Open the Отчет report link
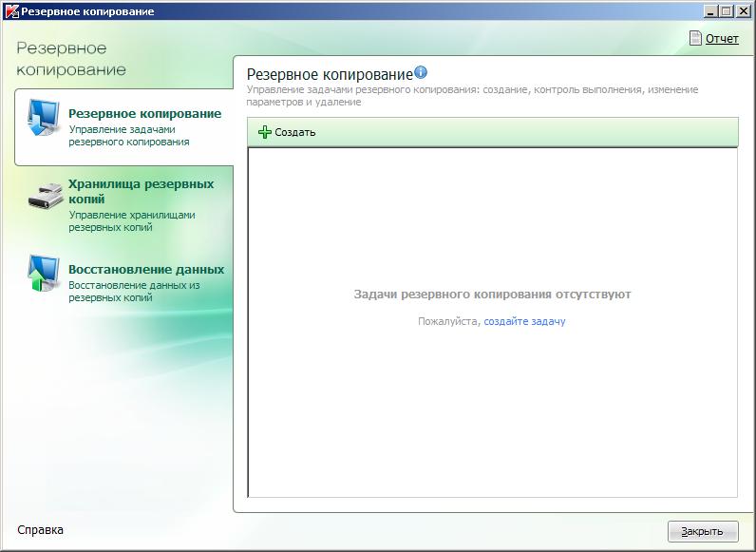The image size is (756, 552). [x=722, y=39]
